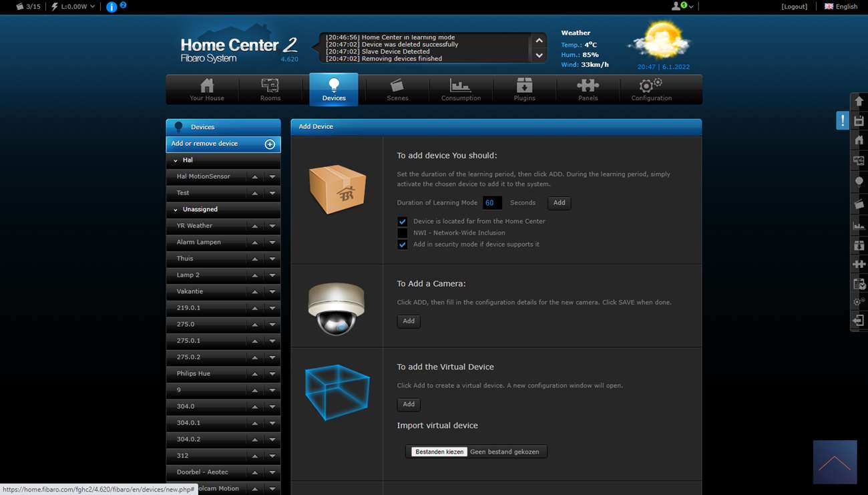Open the Panels tab

coord(588,90)
